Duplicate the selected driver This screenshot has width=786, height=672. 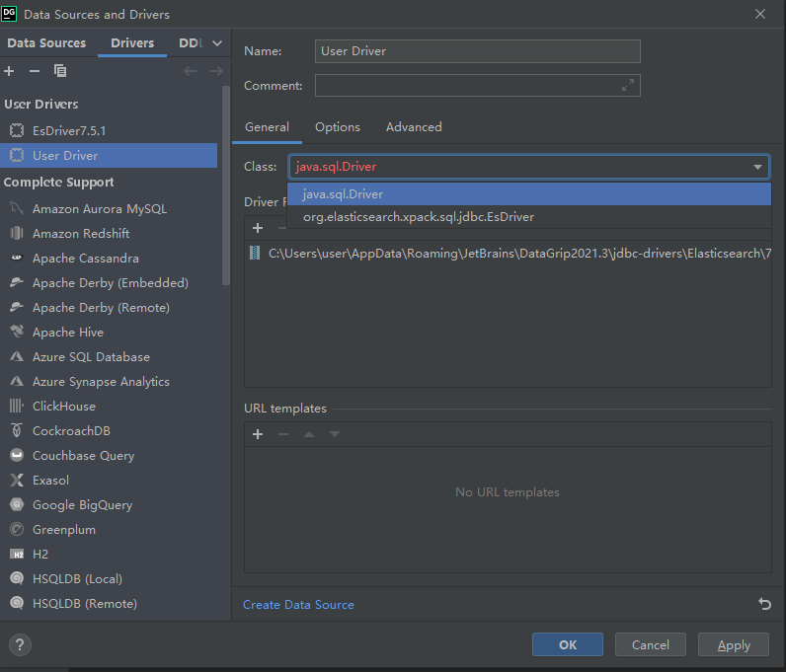pos(60,71)
